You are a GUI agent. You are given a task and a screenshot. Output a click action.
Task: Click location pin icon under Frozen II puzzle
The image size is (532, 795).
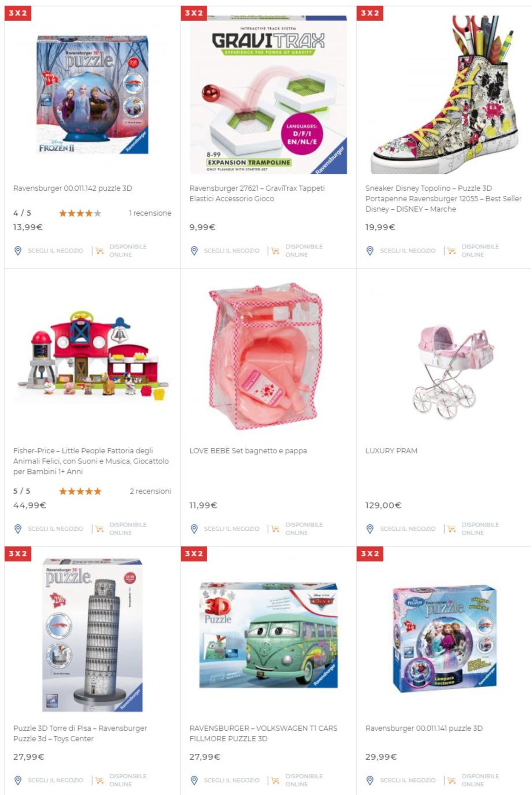coord(18,251)
